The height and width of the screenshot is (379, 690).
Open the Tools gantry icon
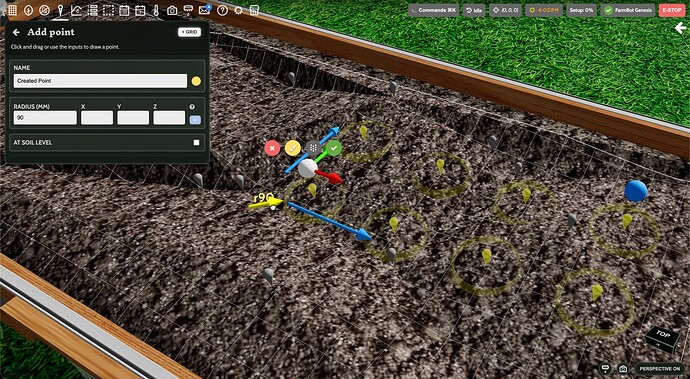coord(188,10)
